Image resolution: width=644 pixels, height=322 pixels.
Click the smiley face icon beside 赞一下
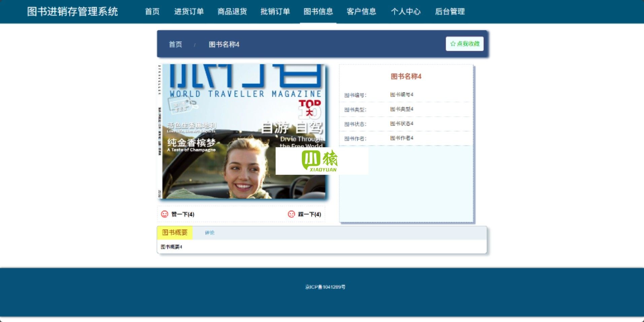(x=164, y=214)
